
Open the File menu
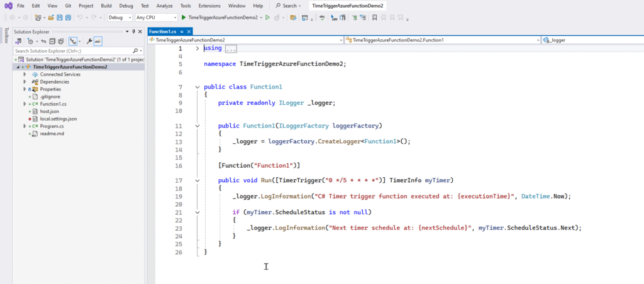pos(21,6)
